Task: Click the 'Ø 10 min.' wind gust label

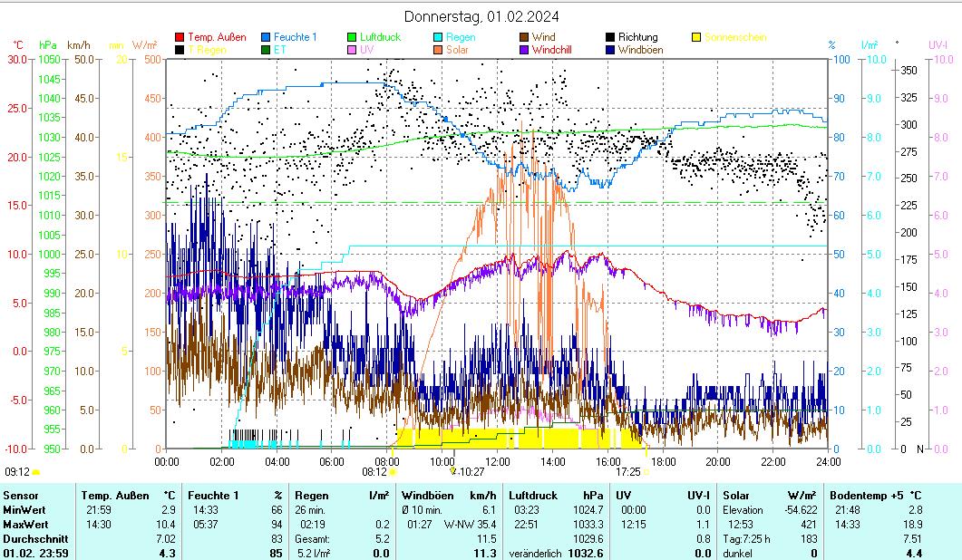Action: pyautogui.click(x=423, y=509)
